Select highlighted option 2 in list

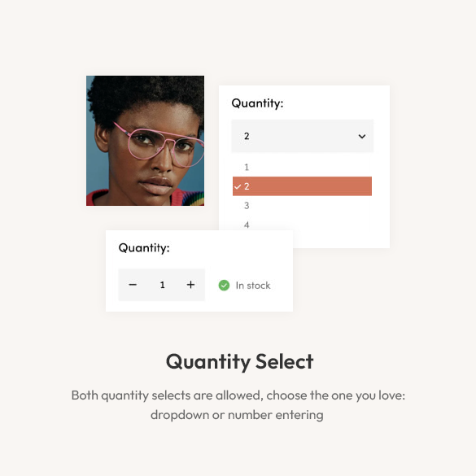click(302, 186)
